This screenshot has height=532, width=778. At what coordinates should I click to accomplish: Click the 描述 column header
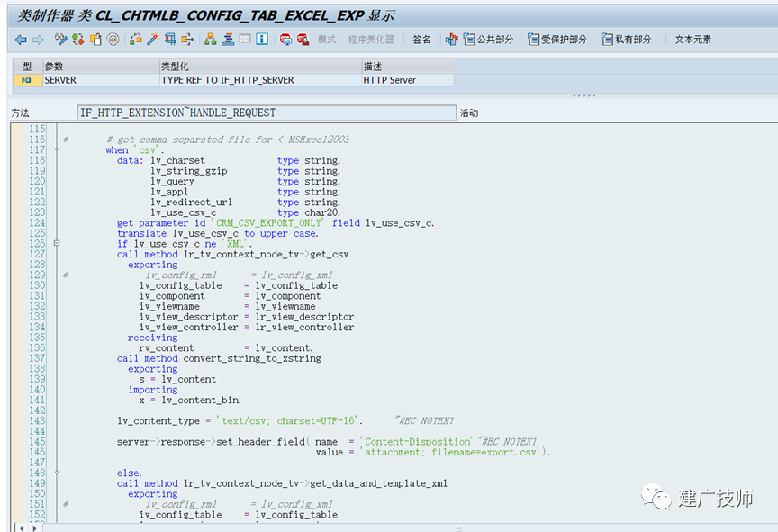408,67
